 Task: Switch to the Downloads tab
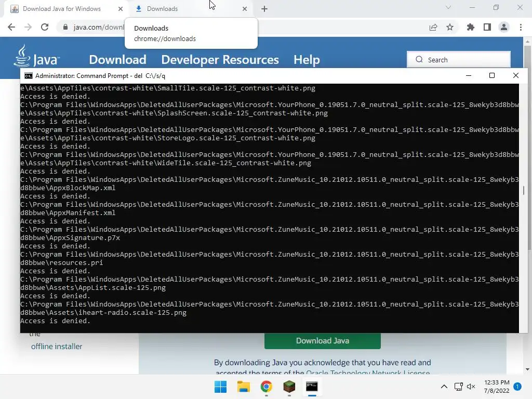pyautogui.click(x=191, y=9)
